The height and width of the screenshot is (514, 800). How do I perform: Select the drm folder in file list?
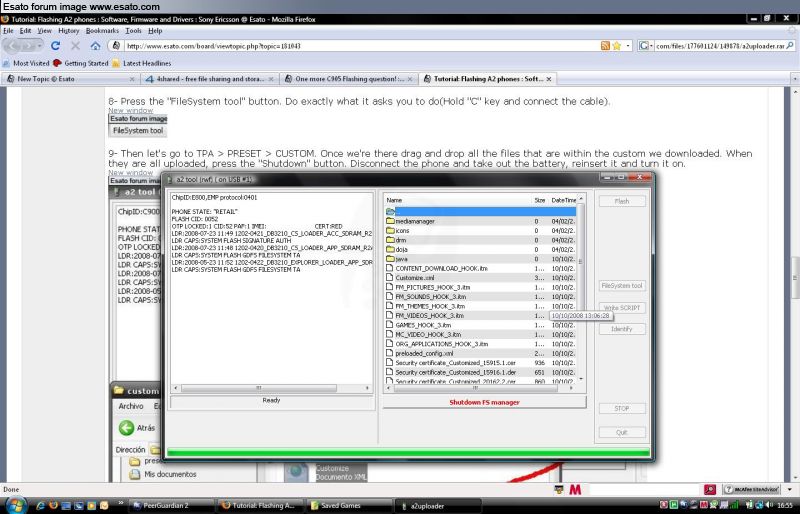[x=480, y=240]
